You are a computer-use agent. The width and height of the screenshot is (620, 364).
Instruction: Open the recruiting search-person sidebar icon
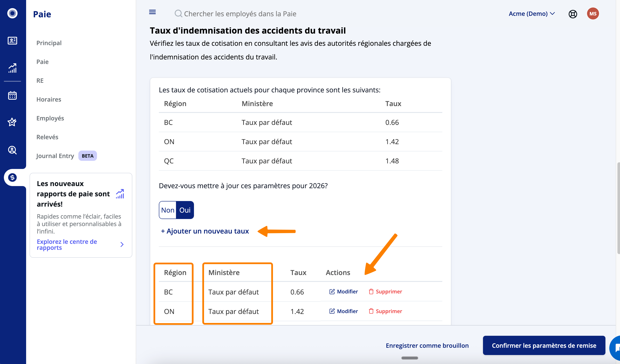12,150
